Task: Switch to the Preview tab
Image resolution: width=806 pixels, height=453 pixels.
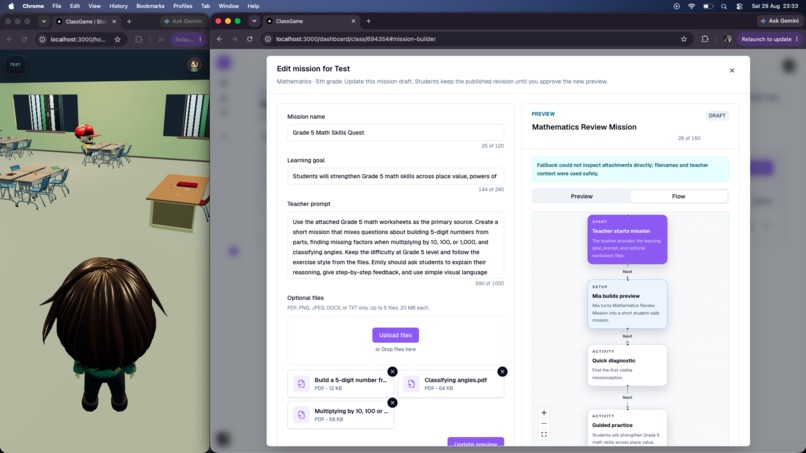Action: coord(581,196)
